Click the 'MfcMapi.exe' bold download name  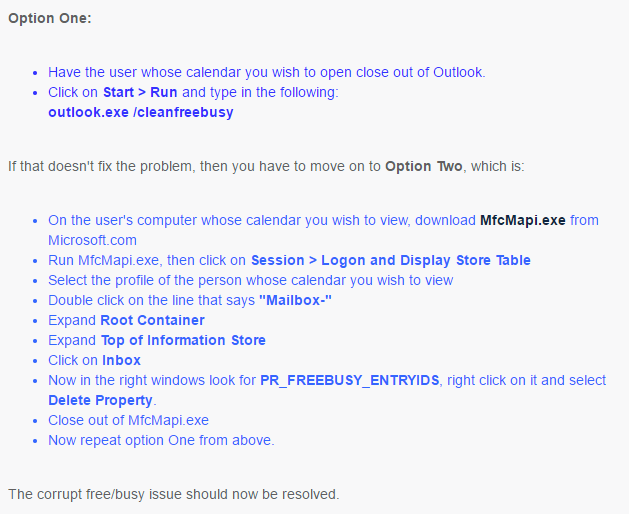pos(523,220)
